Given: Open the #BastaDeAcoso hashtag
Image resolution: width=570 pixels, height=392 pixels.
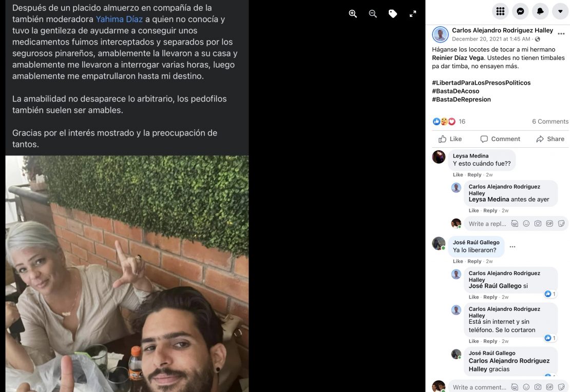Looking at the screenshot, I should 455,91.
